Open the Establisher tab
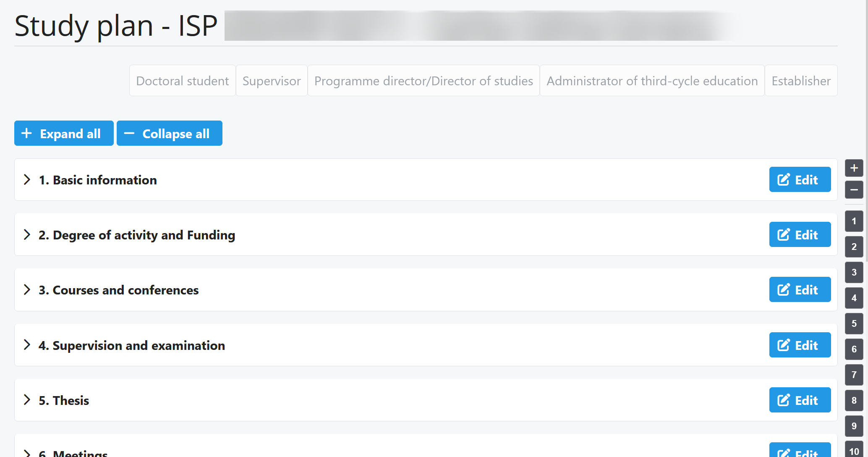Image resolution: width=868 pixels, height=457 pixels. pos(801,81)
